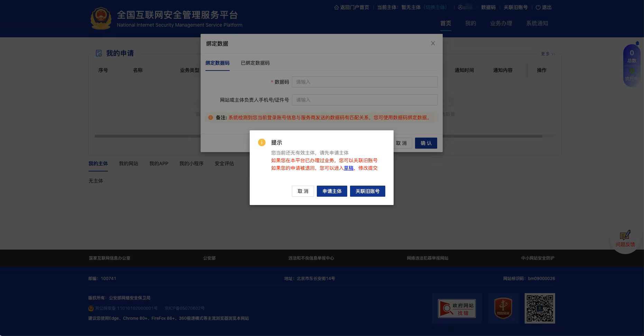Click the 申请主体 button

coord(332,191)
